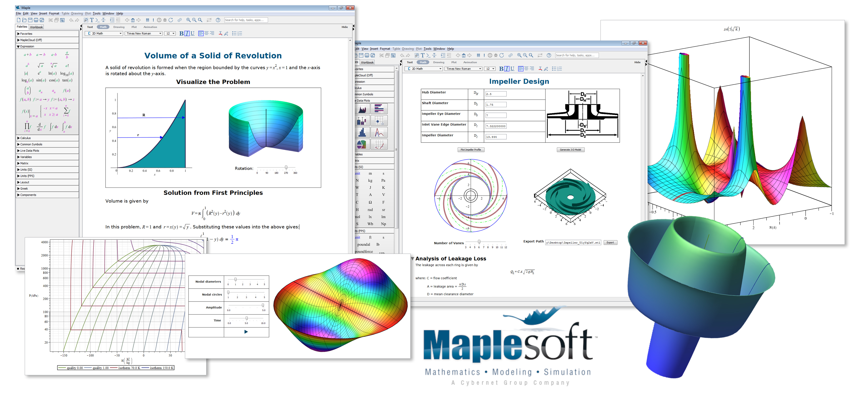Click the debugger bug icon
This screenshot has height=400, width=868.
pyautogui.click(x=165, y=20)
